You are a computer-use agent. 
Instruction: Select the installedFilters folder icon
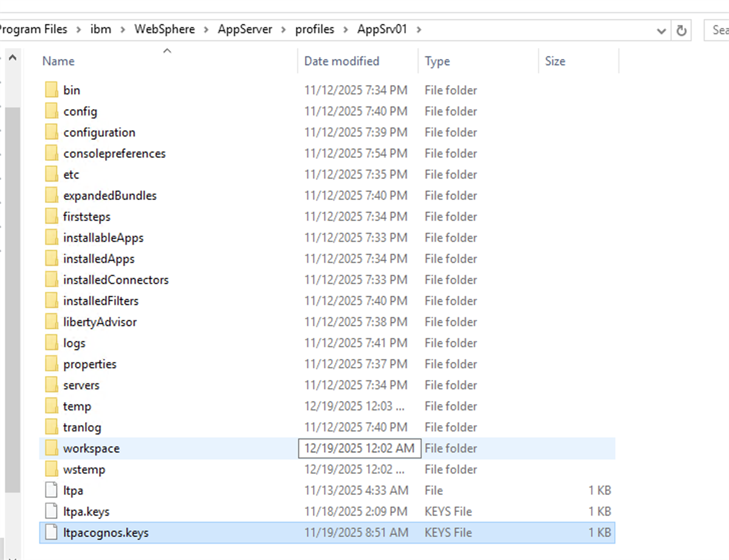[x=52, y=301]
